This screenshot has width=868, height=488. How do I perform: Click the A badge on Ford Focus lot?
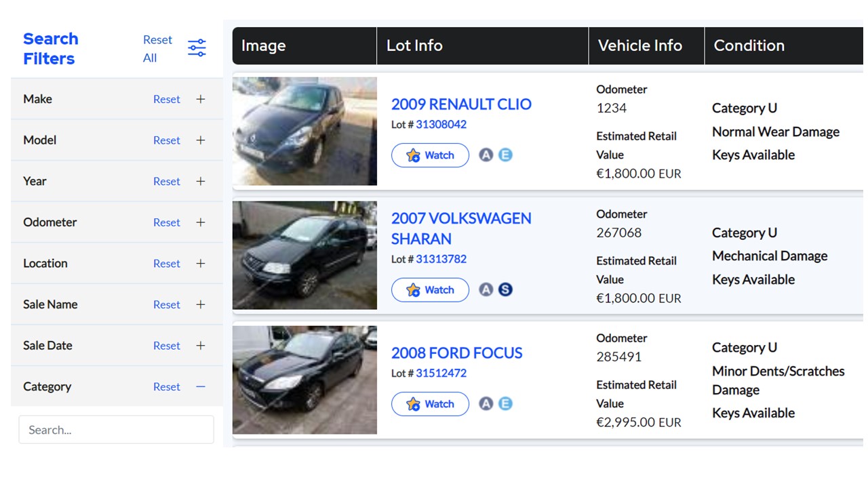(486, 404)
